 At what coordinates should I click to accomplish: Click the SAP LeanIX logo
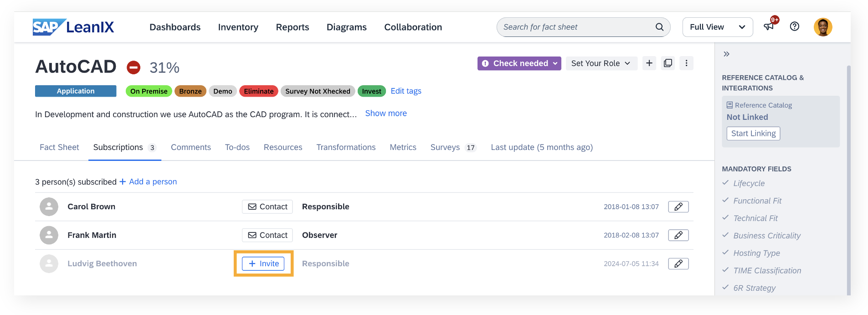73,27
